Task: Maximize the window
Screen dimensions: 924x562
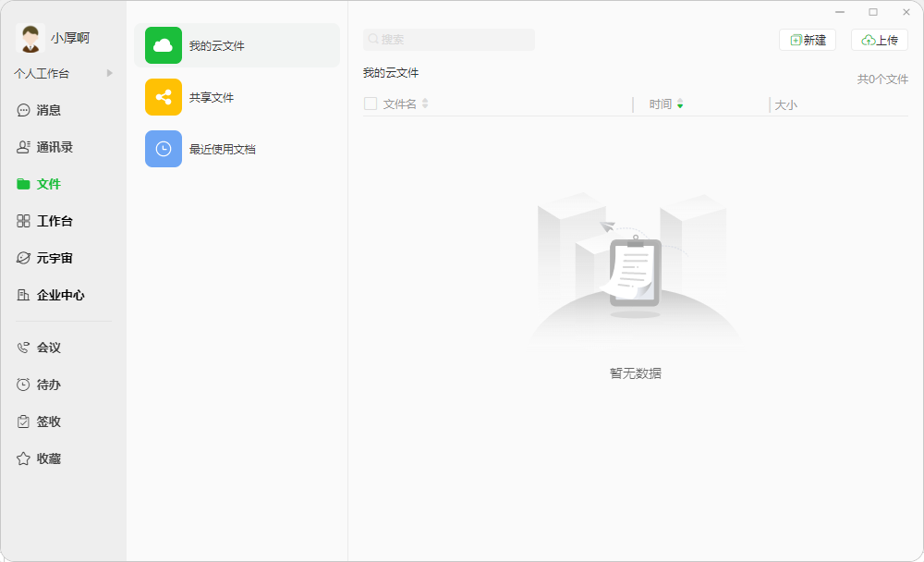Action: 873,12
